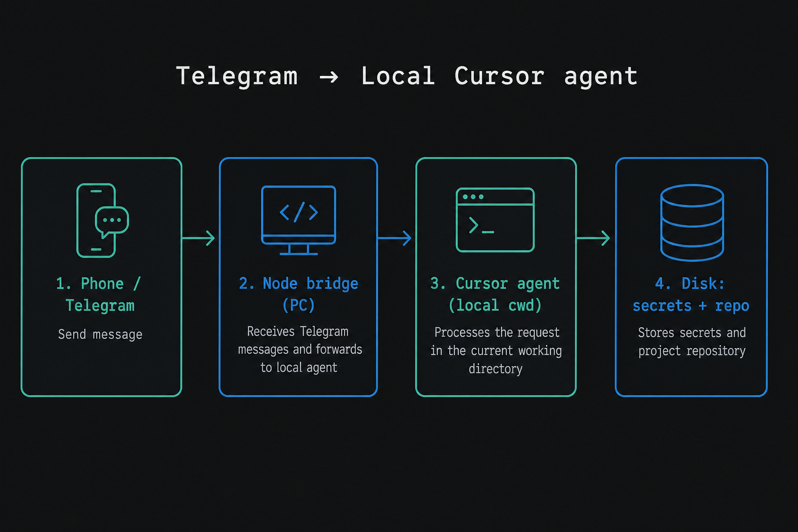Click the phone with chat bubble icon

tap(102, 220)
